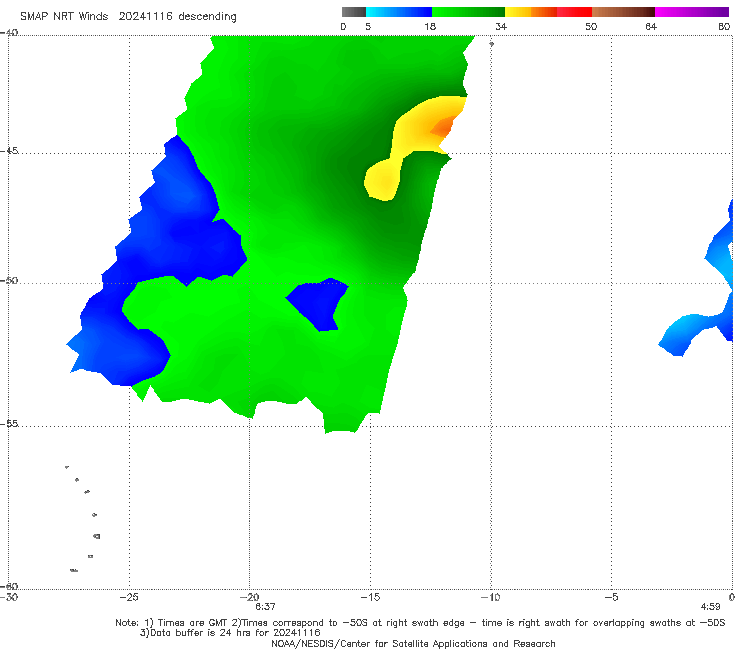The height and width of the screenshot is (650, 740).
Task: Click the yellow-orange segment of the color bar
Action: click(x=531, y=12)
